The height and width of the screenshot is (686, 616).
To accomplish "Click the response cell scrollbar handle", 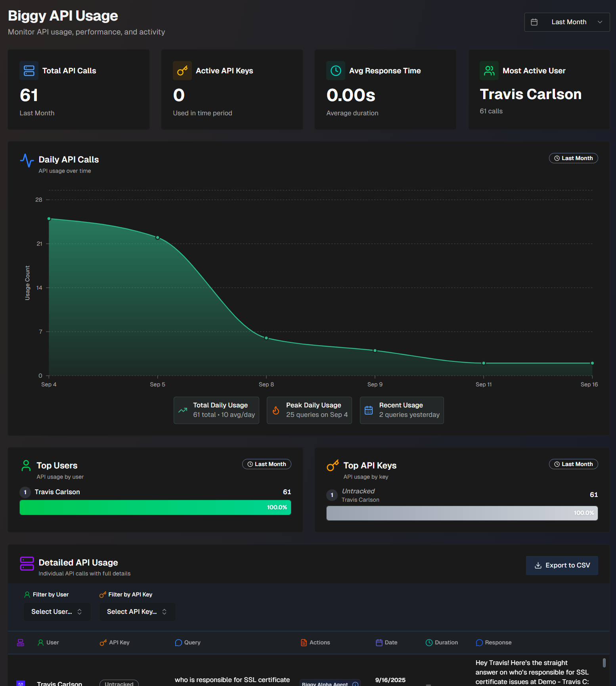I will [x=604, y=663].
